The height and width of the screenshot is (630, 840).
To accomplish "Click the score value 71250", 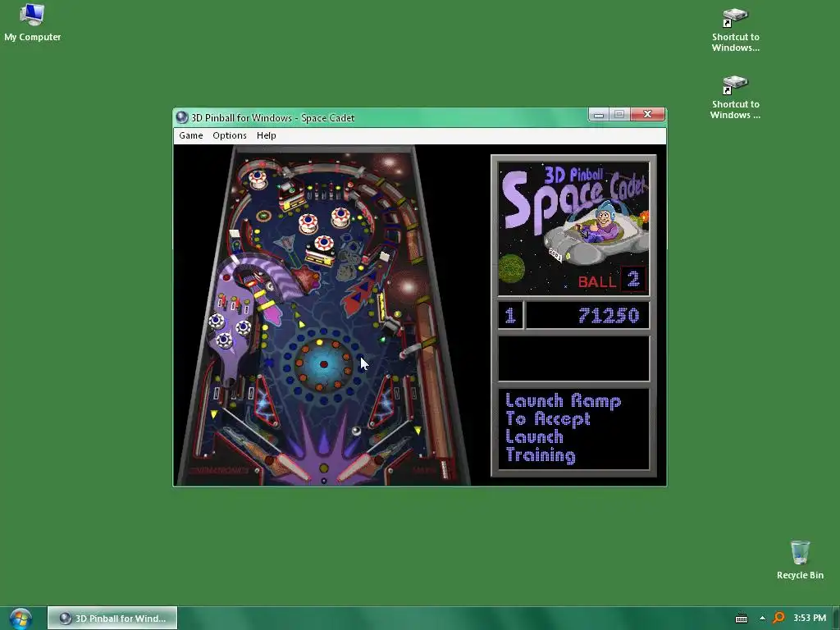I will point(609,316).
